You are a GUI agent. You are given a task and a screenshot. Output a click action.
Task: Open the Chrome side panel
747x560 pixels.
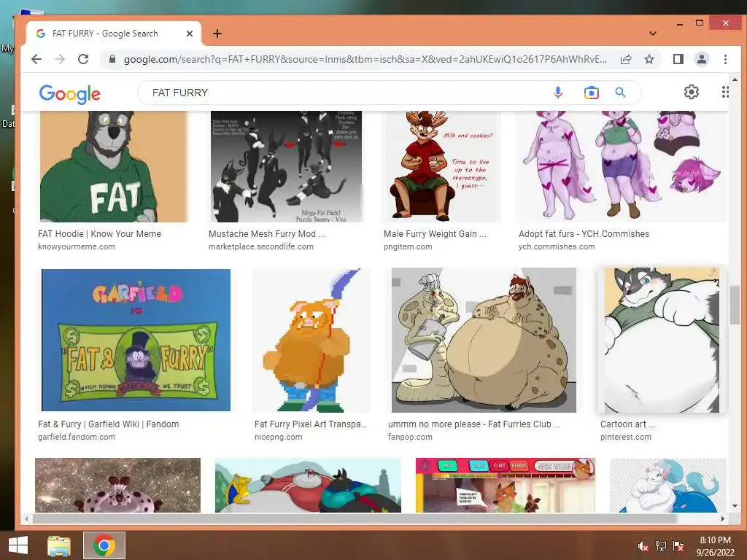click(678, 59)
